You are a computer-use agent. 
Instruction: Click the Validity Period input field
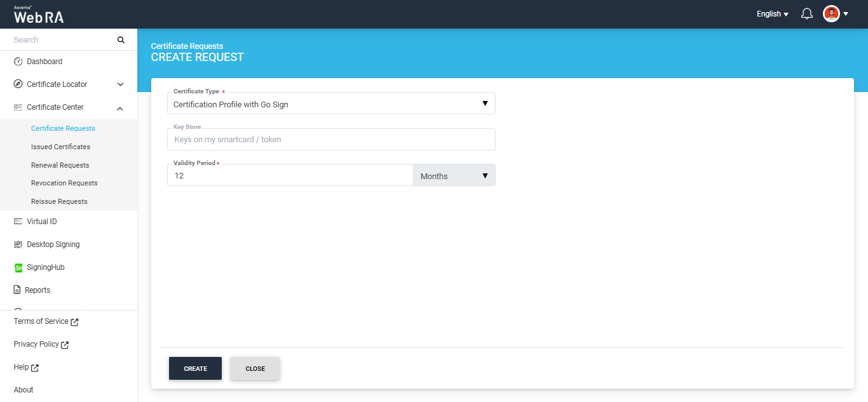pyautogui.click(x=290, y=176)
